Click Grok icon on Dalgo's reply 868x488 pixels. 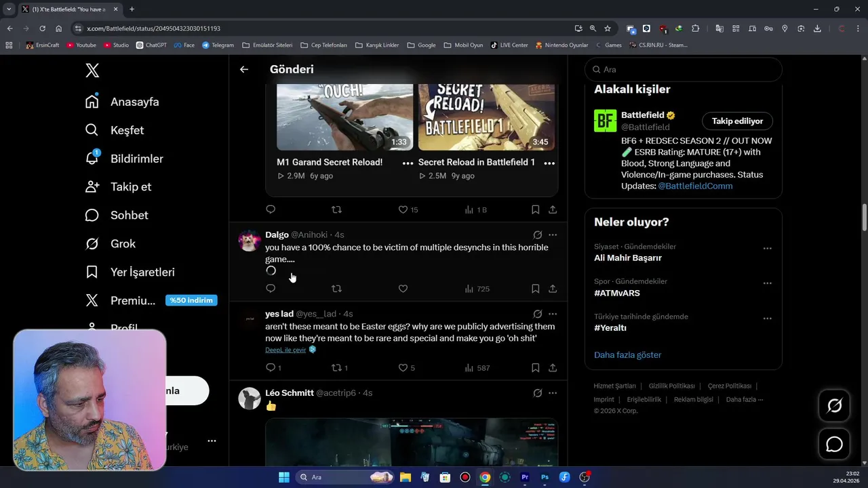tap(538, 235)
